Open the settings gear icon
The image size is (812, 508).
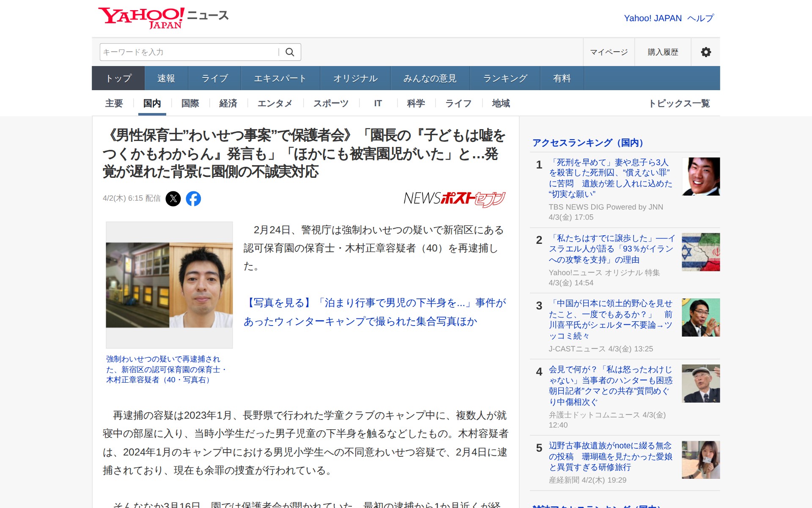pos(705,52)
